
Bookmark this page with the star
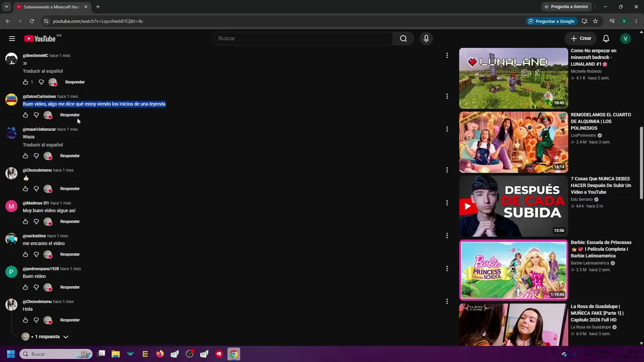[595, 21]
